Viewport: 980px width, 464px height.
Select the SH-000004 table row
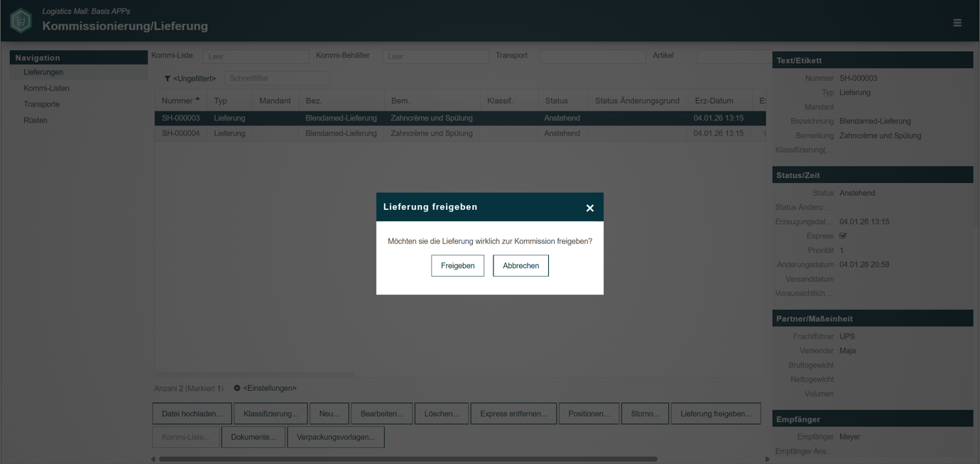point(460,133)
